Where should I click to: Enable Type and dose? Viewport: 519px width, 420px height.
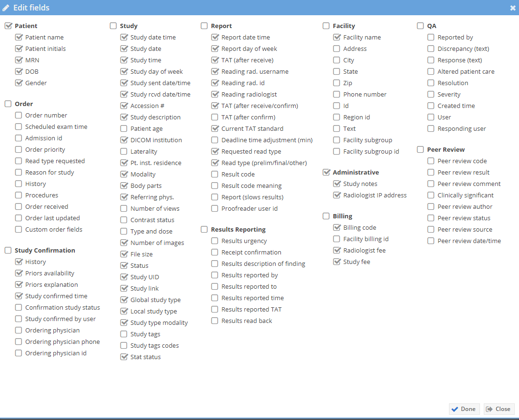[124, 231]
